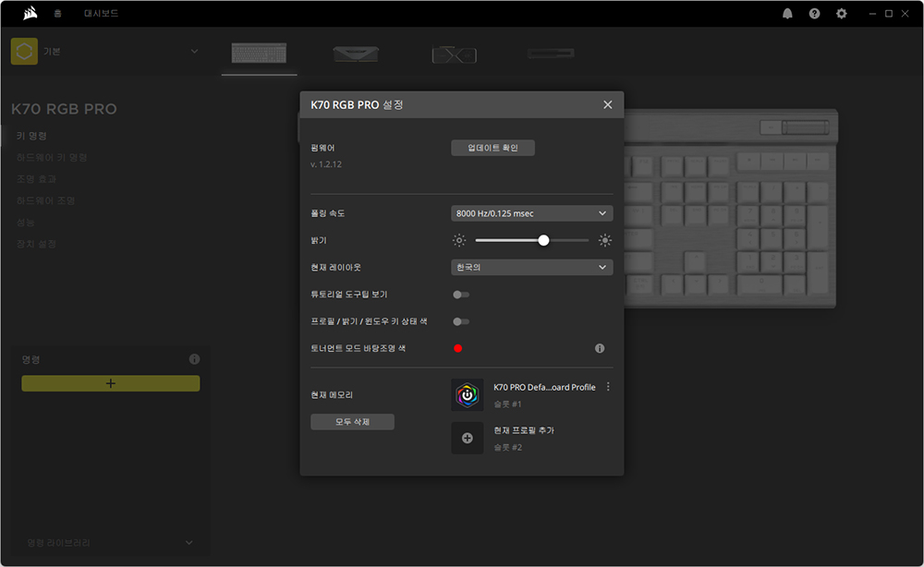Open the help question mark icon
Viewport: 924px width, 567px height.
(814, 14)
